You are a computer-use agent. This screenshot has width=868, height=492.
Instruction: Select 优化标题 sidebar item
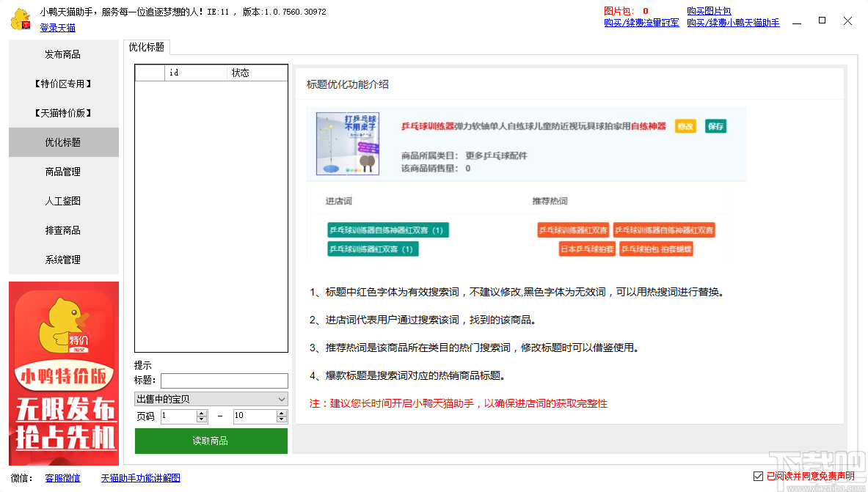coord(64,142)
